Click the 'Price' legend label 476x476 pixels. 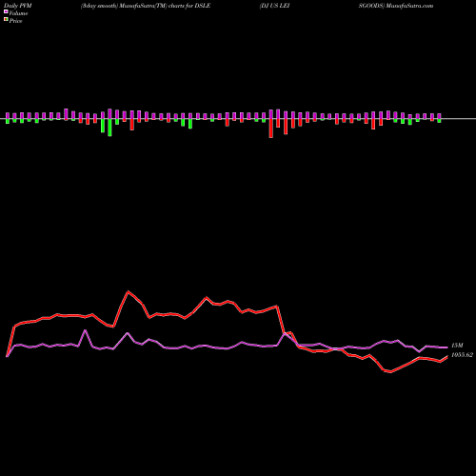15,21
